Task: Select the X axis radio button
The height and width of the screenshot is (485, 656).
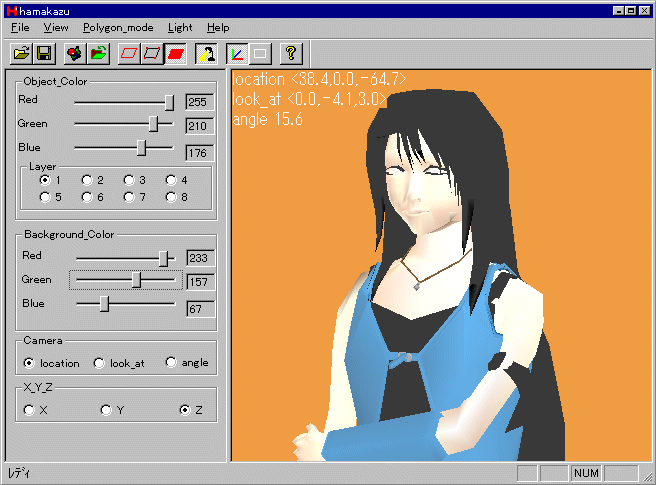Action: coord(29,410)
